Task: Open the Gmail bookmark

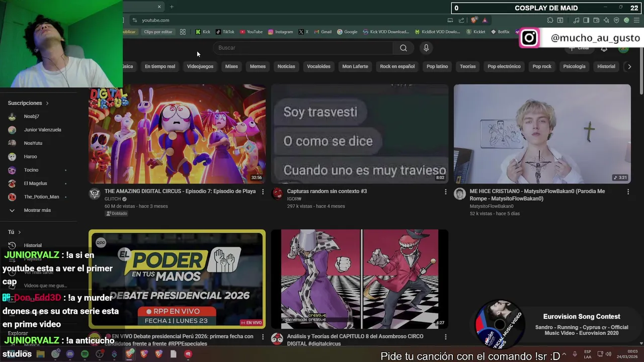Action: pyautogui.click(x=323, y=32)
